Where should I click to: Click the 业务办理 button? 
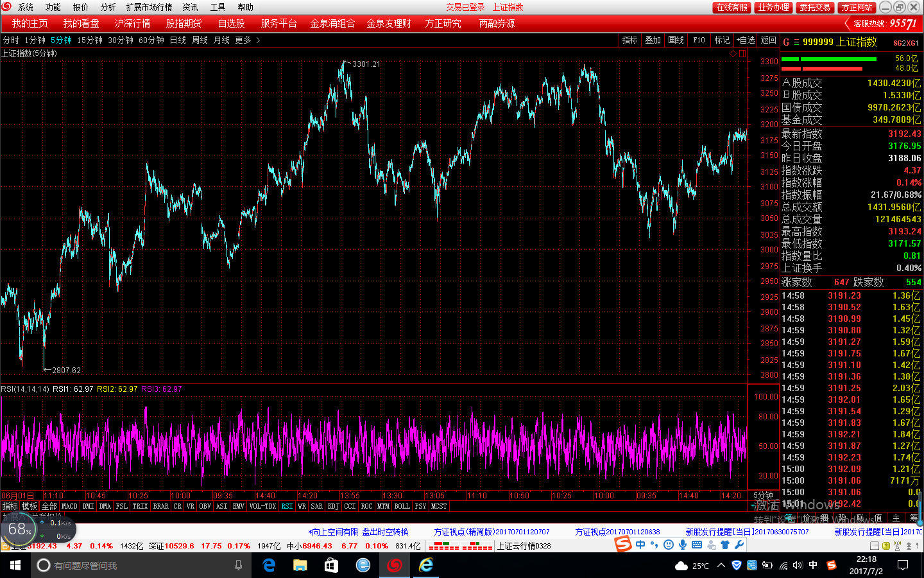pos(773,7)
